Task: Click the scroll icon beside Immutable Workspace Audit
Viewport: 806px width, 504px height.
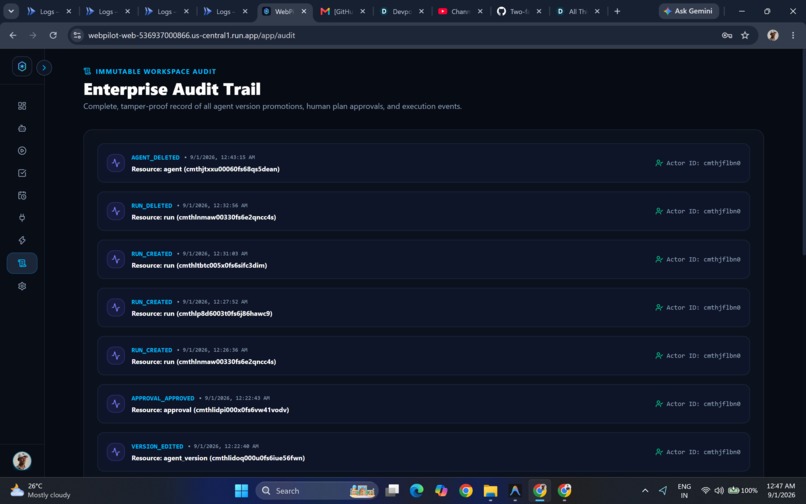Action: coord(87,71)
